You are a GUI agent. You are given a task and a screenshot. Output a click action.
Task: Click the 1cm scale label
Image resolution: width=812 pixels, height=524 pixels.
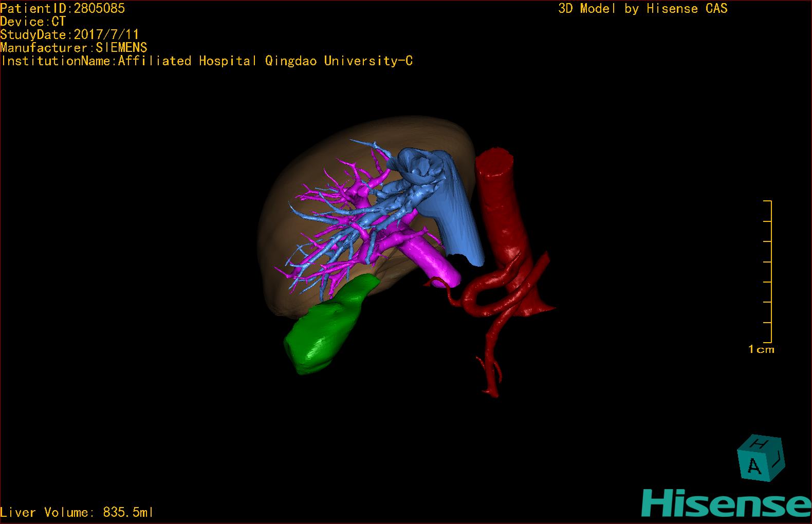coord(761,350)
